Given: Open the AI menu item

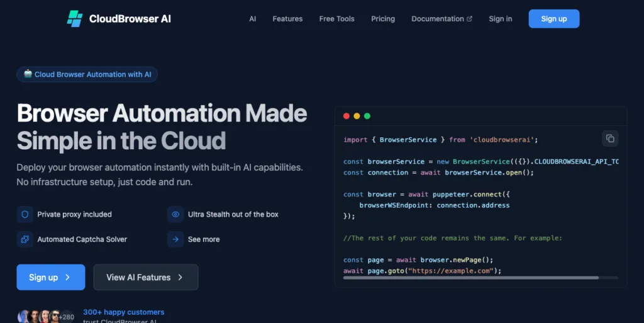Looking at the screenshot, I should [x=253, y=19].
